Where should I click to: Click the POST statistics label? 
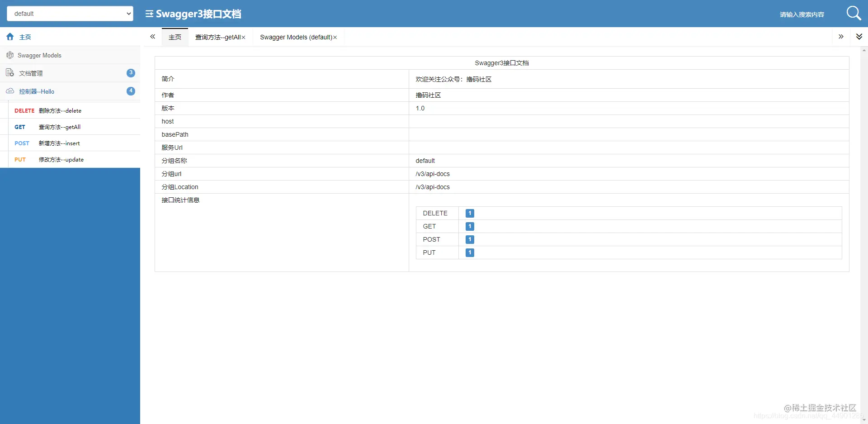pyautogui.click(x=431, y=239)
